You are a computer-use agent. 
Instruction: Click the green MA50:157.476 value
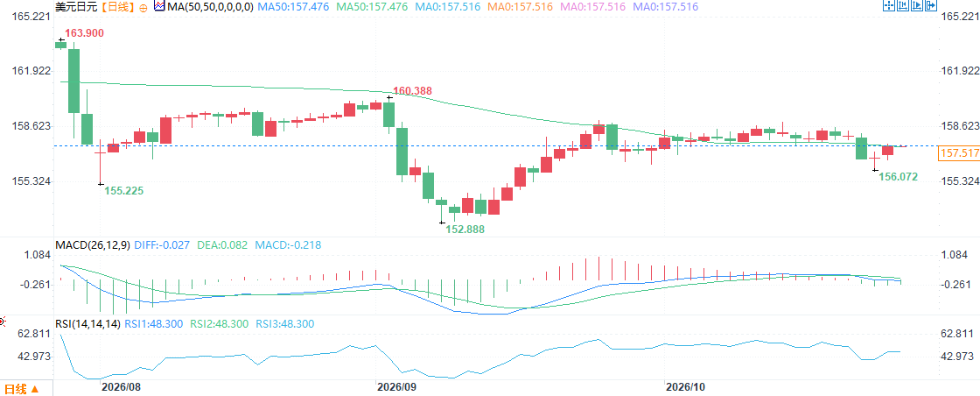[x=373, y=7]
